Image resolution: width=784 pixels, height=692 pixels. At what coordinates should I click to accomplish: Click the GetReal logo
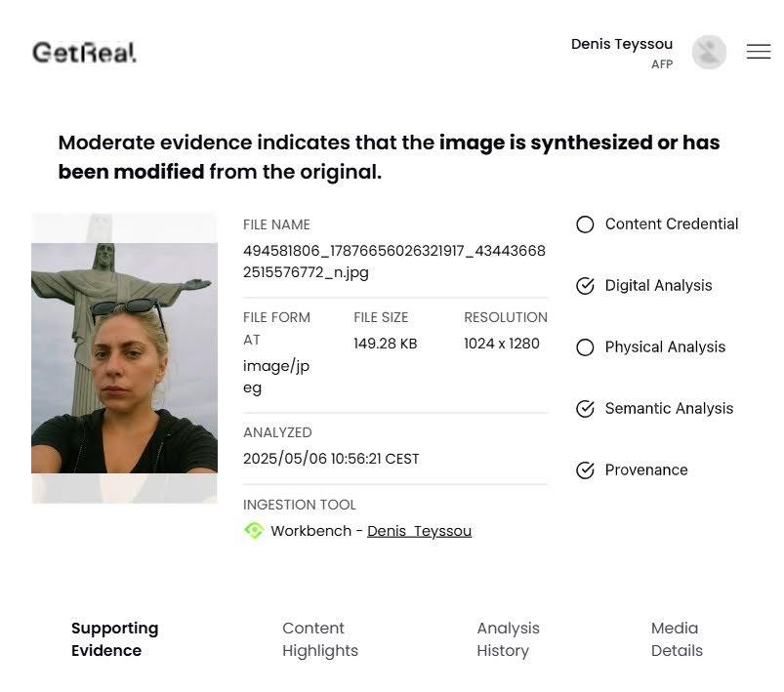coord(84,53)
